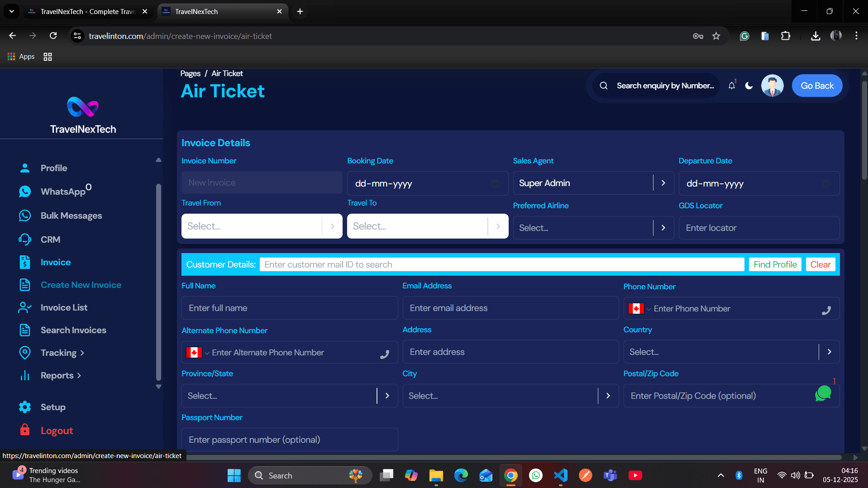Image resolution: width=868 pixels, height=488 pixels.
Task: Open CRM from the sidebar
Action: 25,239
